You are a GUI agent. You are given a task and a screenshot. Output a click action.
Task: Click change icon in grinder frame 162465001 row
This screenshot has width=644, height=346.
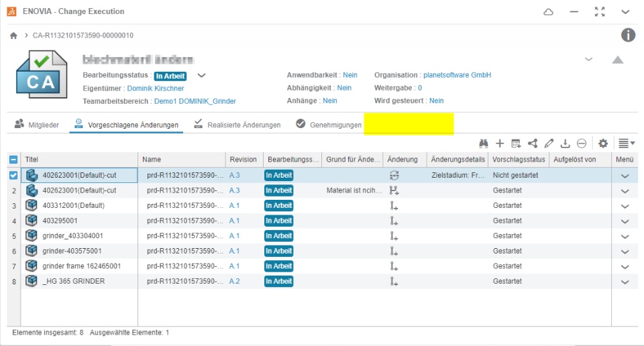tap(394, 266)
